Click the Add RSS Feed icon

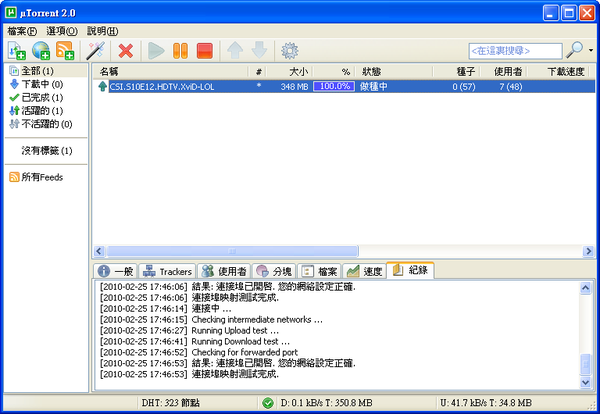coord(65,51)
